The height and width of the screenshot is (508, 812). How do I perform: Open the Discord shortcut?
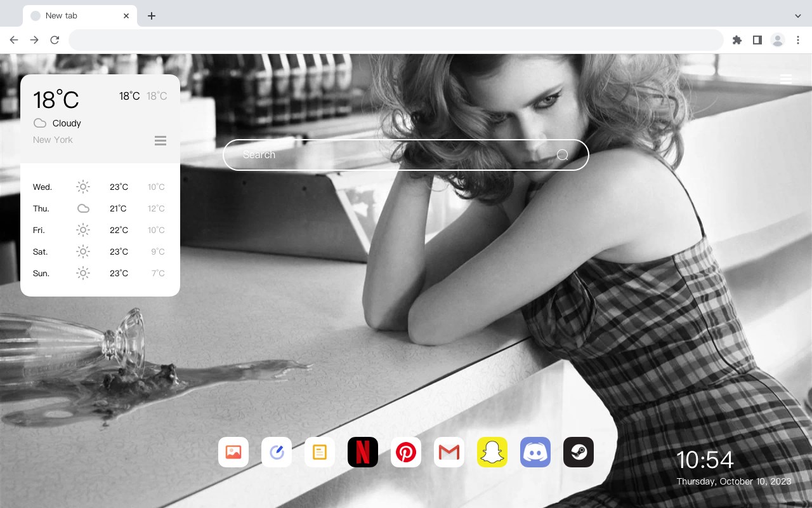point(535,452)
